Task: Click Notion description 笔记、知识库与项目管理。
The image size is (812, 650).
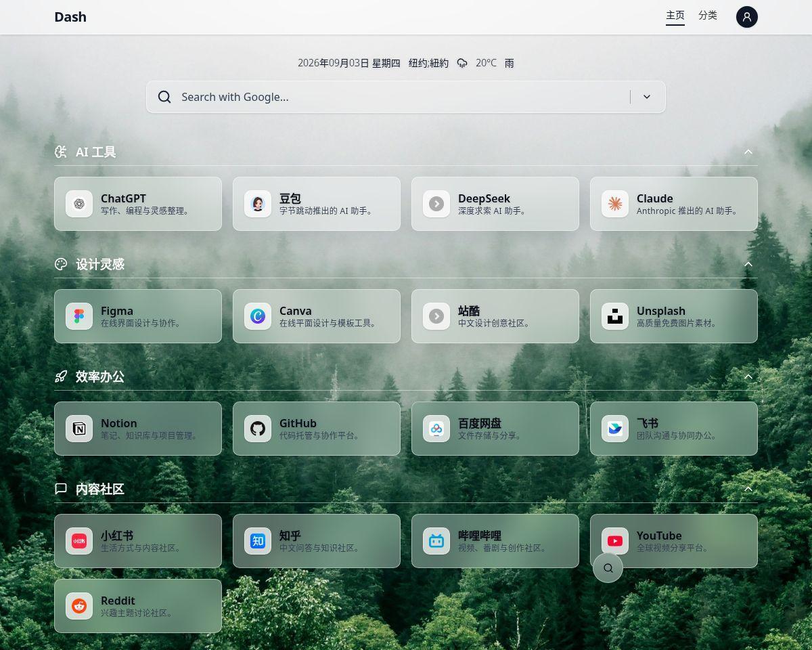Action: [151, 435]
